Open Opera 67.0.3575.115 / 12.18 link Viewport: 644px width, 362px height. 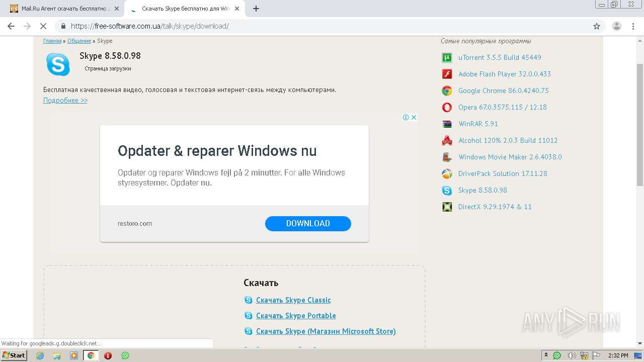[503, 107]
